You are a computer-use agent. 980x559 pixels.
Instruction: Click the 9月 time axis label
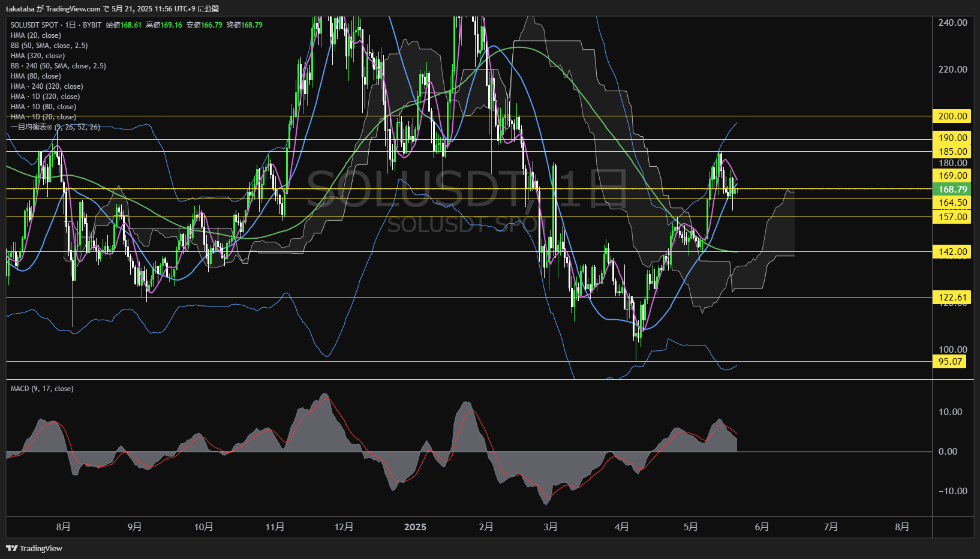(x=135, y=527)
